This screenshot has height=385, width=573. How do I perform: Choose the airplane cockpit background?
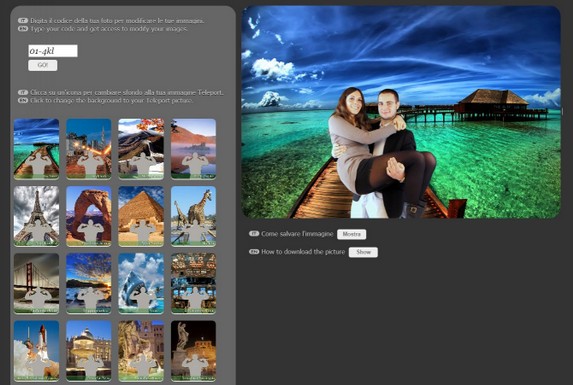[x=193, y=283]
